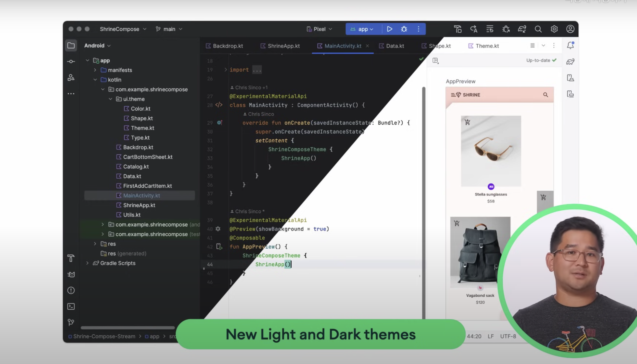The height and width of the screenshot is (364, 637).
Task: Close the MainActivity.kt tab
Action: point(367,46)
